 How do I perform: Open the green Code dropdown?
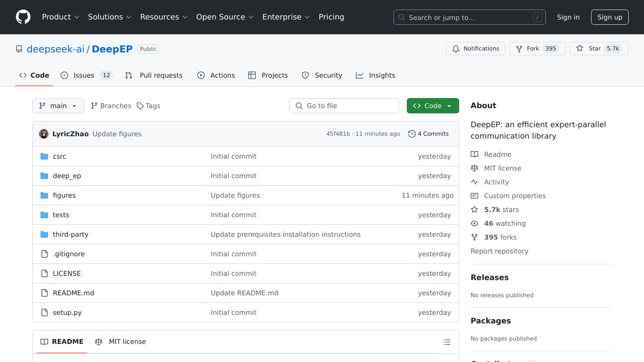coord(433,106)
